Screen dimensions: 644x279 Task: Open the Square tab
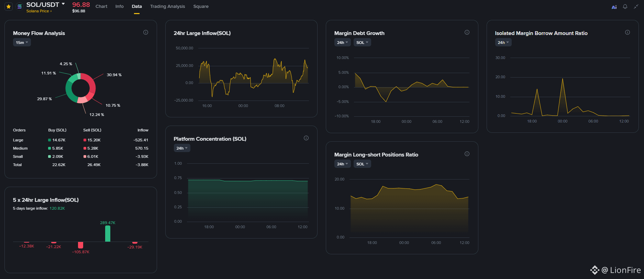point(201,7)
